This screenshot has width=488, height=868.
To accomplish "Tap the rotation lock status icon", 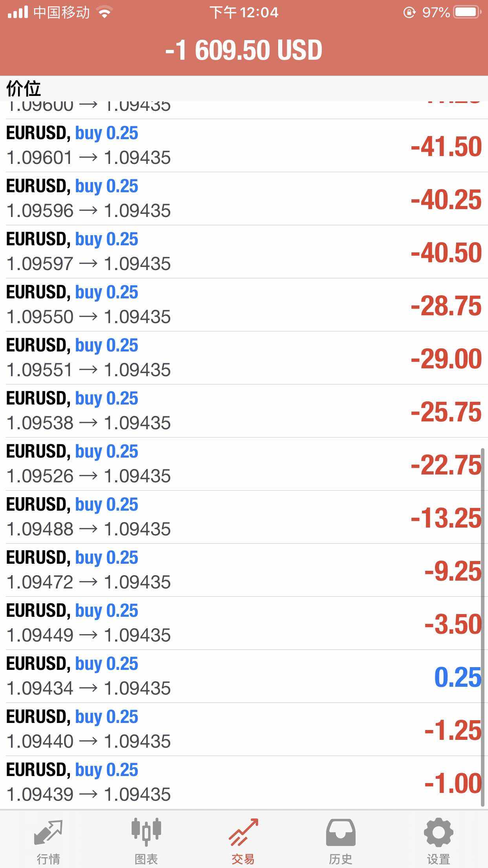I will (409, 12).
